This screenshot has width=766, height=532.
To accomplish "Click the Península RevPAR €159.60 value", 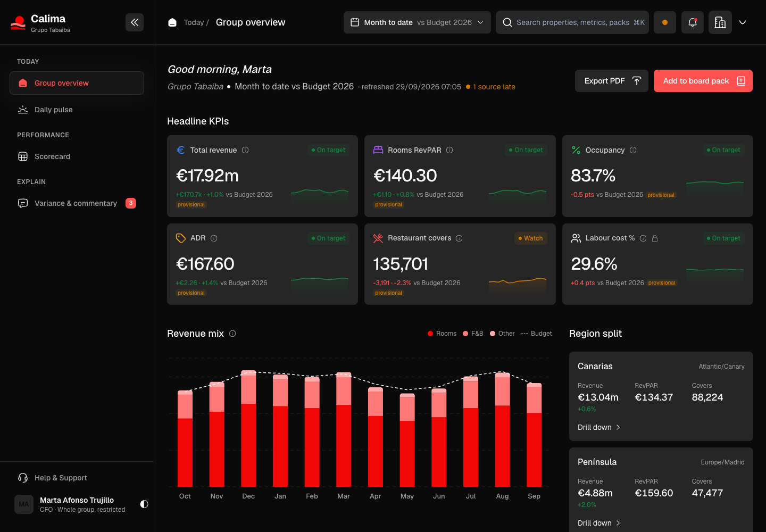I will (x=654, y=493).
